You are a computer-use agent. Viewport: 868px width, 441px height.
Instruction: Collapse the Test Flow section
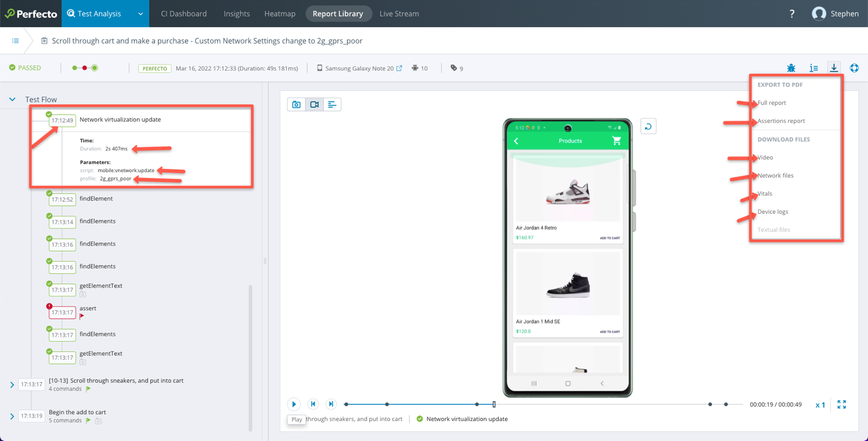click(x=12, y=99)
